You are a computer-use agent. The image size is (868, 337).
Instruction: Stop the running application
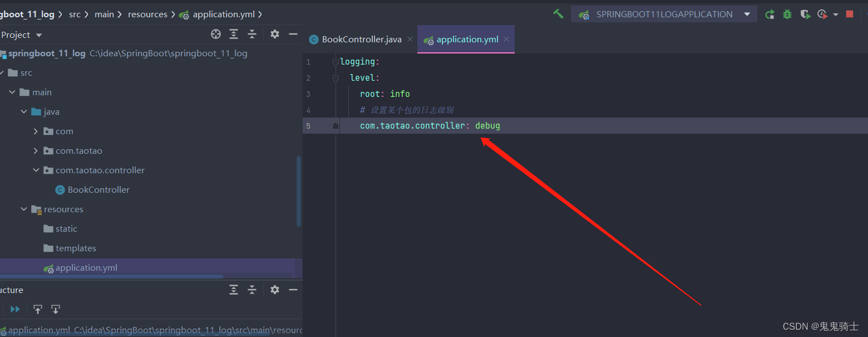(850, 14)
